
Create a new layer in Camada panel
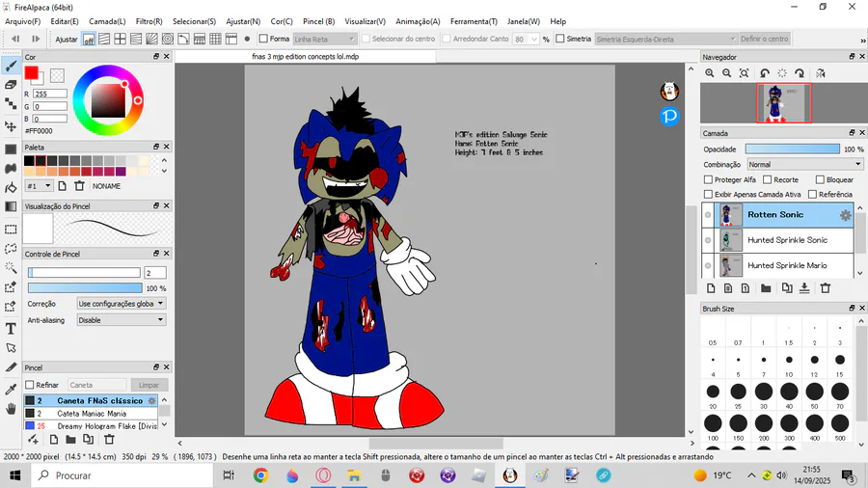coord(711,288)
